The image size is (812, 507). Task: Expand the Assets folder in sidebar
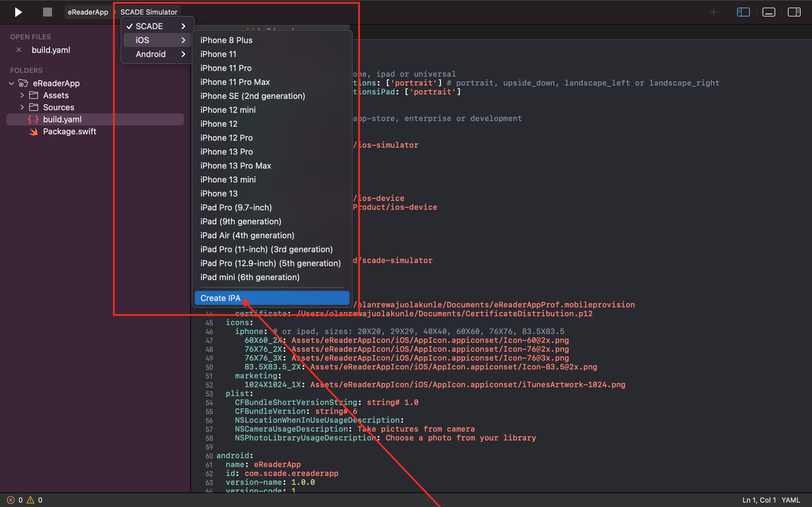[22, 95]
